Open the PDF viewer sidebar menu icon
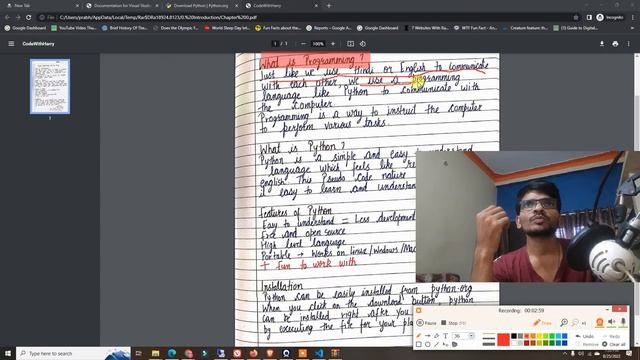 tap(11, 44)
